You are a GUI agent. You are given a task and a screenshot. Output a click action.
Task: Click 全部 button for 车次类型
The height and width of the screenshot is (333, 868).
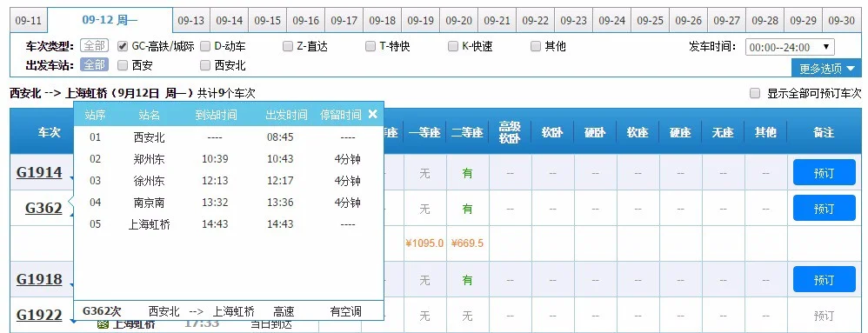[x=94, y=46]
